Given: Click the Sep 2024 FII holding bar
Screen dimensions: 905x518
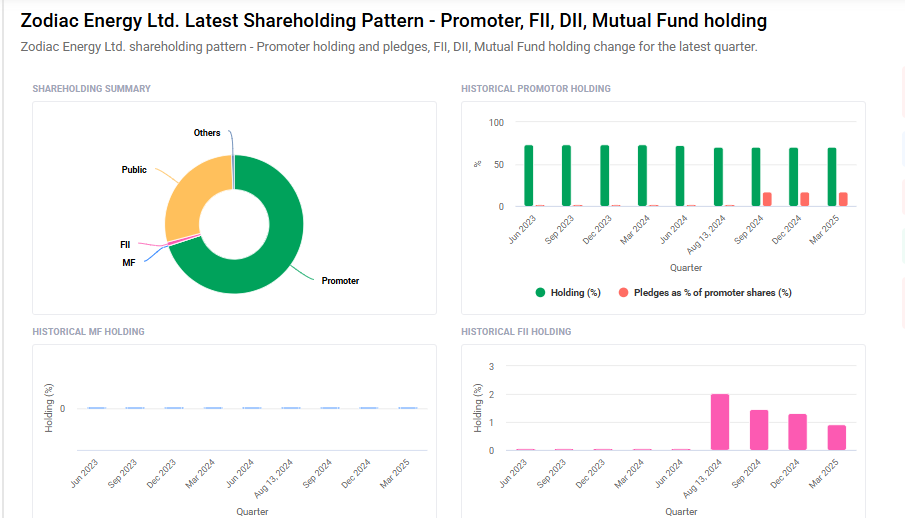Looking at the screenshot, I should coord(759,430).
